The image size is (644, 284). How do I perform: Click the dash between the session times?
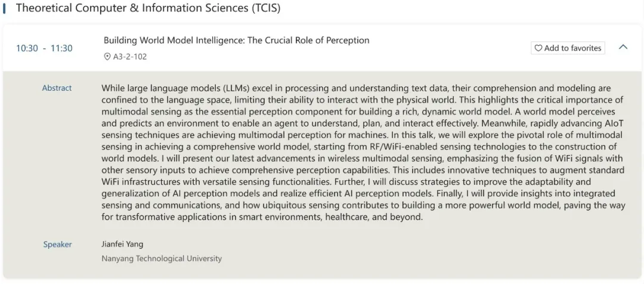[44, 48]
